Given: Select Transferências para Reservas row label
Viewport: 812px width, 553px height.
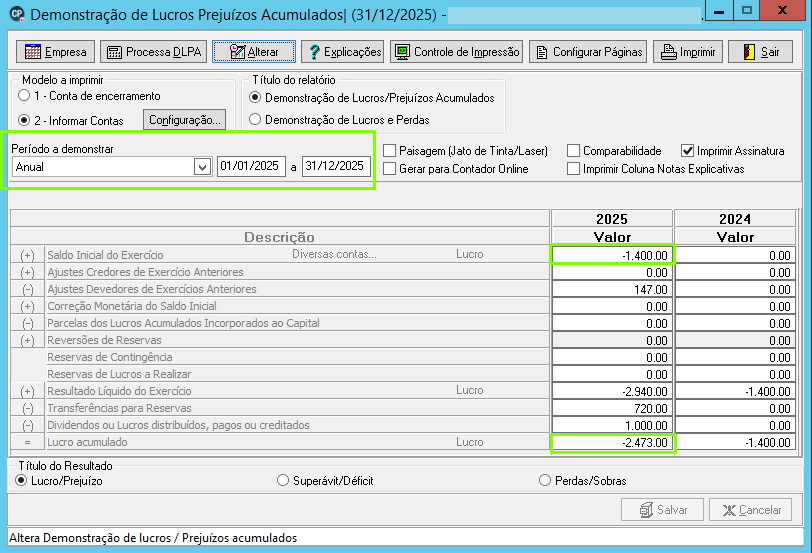Looking at the screenshot, I should 119,408.
